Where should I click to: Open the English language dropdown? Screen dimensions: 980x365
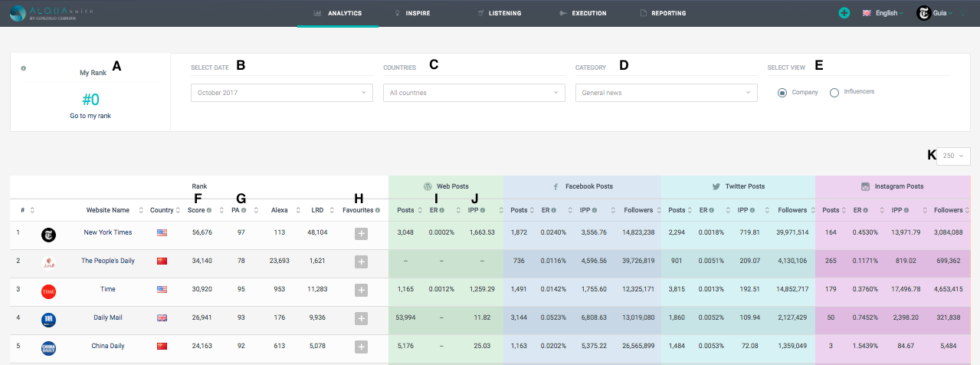(x=883, y=13)
